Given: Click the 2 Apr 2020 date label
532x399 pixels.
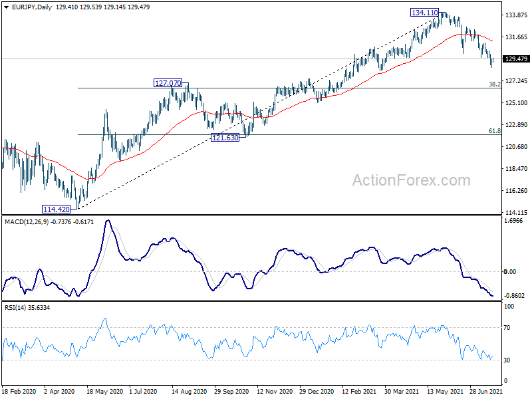Looking at the screenshot, I should 59,392.
